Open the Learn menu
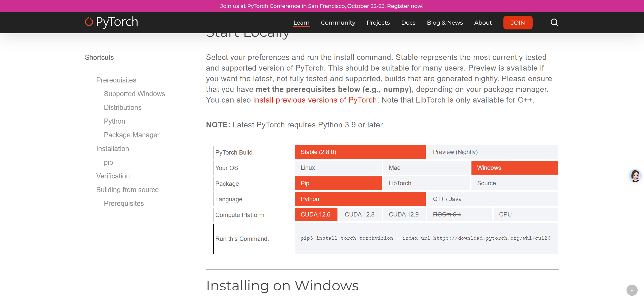Image resolution: width=644 pixels, height=301 pixels. pos(301,23)
